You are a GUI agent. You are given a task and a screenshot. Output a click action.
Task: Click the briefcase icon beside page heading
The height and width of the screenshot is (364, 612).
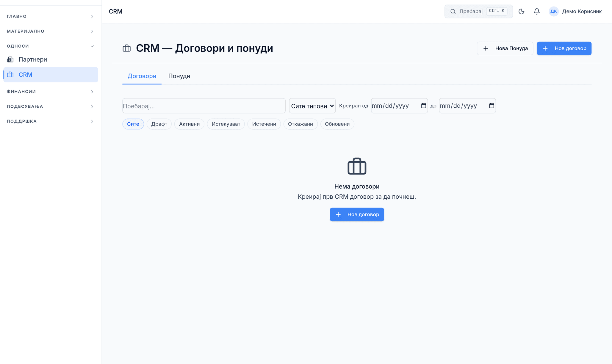click(126, 48)
